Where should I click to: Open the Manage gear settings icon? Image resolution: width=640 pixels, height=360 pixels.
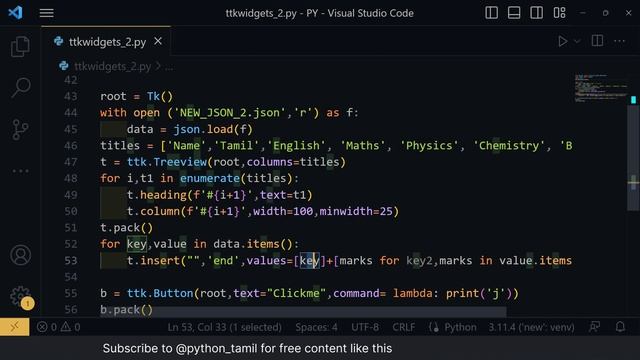pos(20,296)
